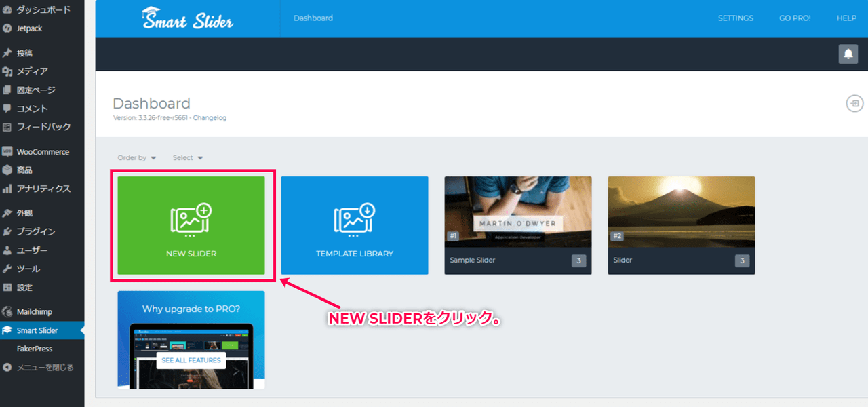This screenshot has width=868, height=407.
Task: Open the Template Library tile
Action: pyautogui.click(x=355, y=225)
